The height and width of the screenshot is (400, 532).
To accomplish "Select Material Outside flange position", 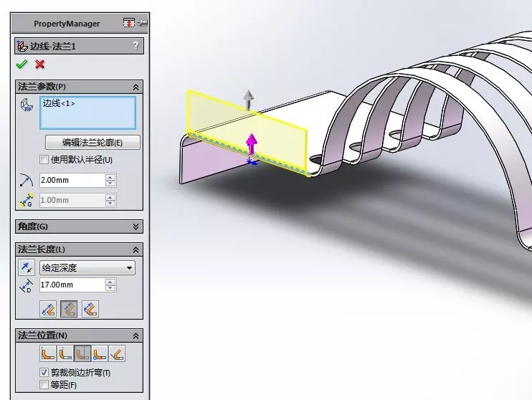I will 65,353.
